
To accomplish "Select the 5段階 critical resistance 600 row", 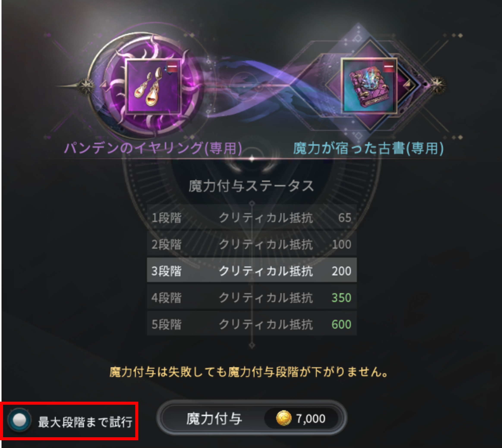I will point(252,324).
